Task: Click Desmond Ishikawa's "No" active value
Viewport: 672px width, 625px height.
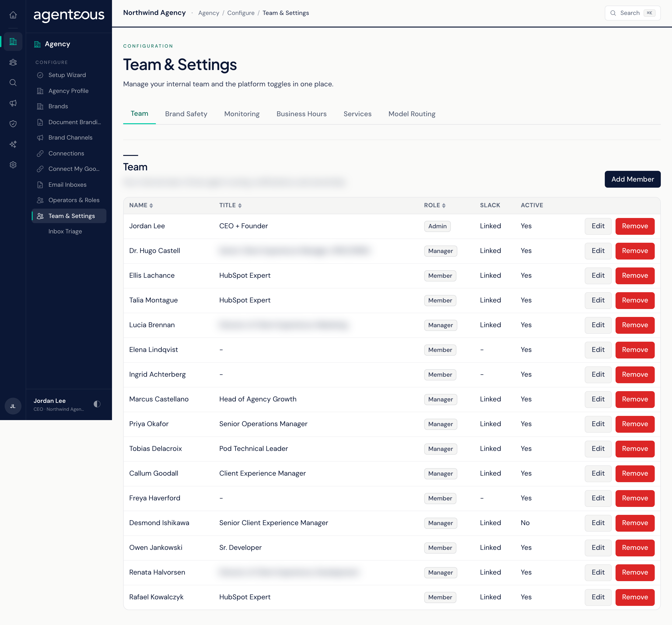Action: [525, 523]
